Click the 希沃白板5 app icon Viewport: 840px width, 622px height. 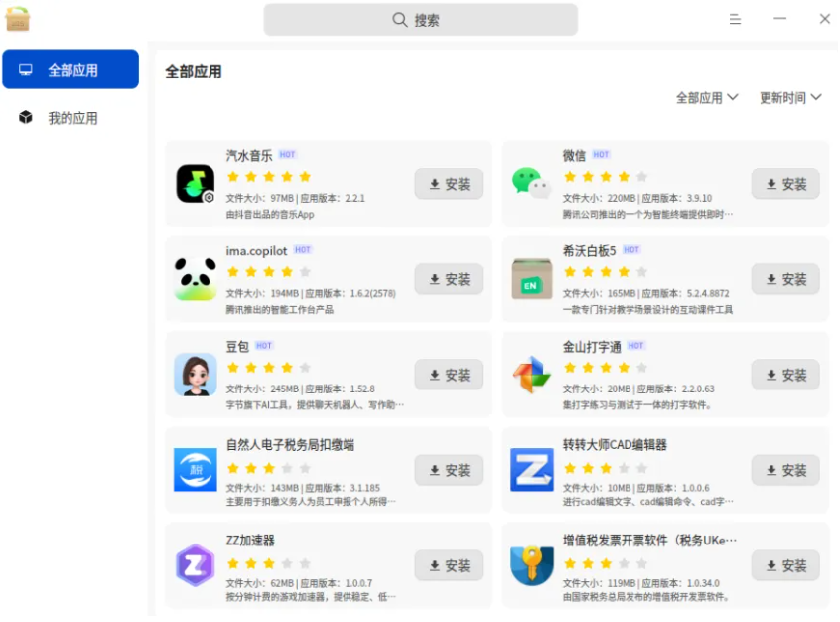pos(531,279)
